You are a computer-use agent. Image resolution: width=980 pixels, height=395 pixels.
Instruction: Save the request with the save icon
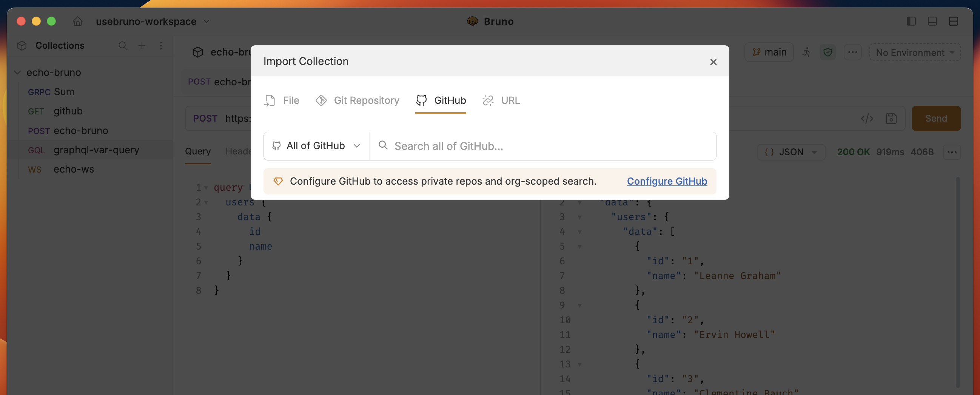[892, 118]
